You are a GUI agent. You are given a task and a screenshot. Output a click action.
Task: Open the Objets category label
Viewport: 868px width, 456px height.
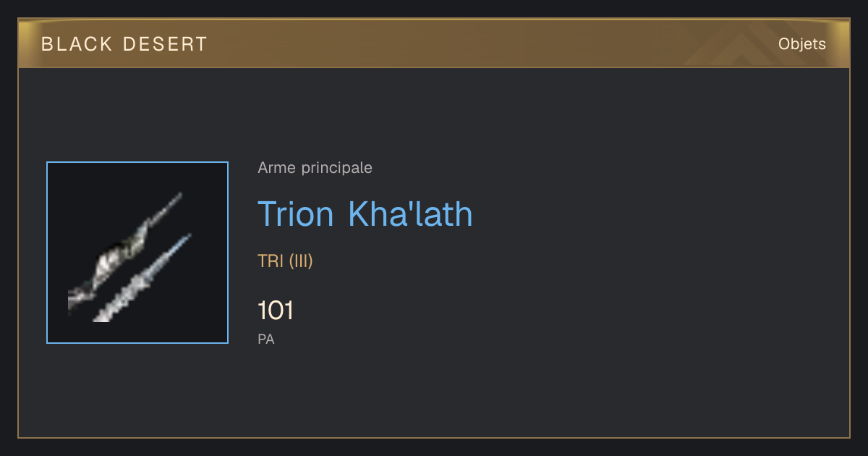tap(802, 44)
